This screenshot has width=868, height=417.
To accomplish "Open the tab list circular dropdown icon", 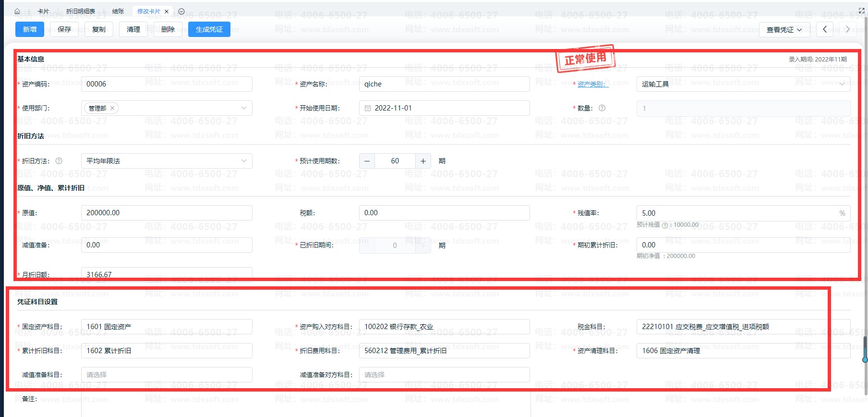I will pos(181,12).
